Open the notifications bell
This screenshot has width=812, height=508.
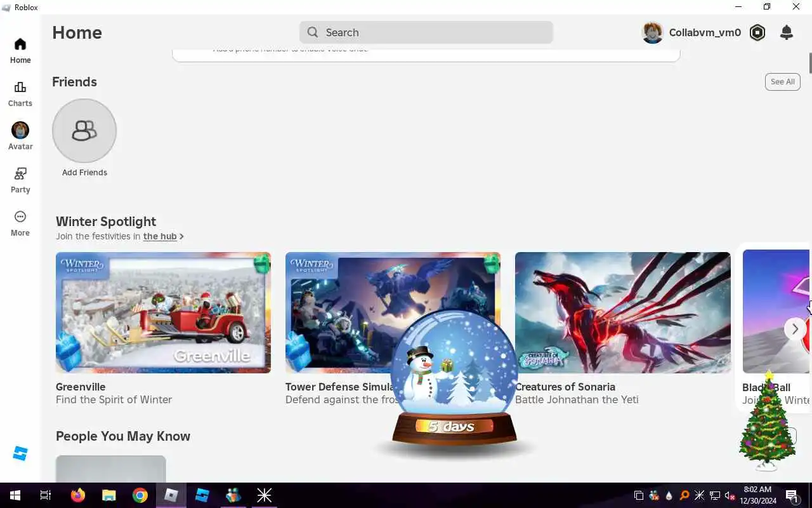pyautogui.click(x=787, y=32)
